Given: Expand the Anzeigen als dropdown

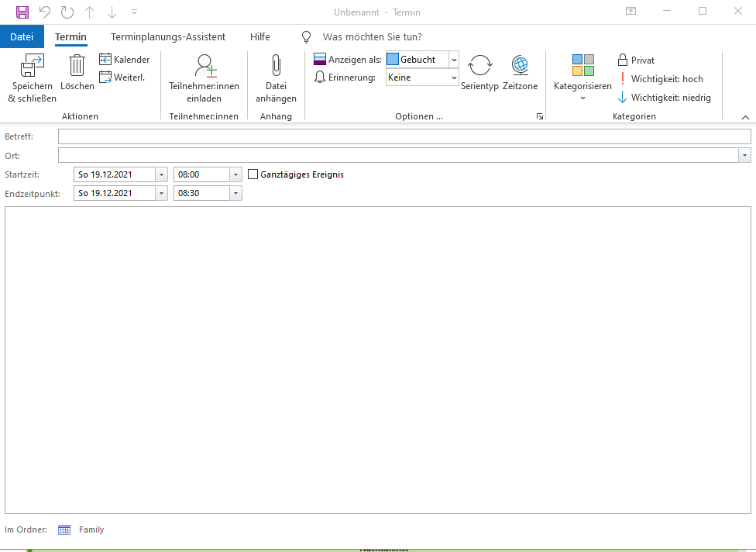Looking at the screenshot, I should pos(453,60).
